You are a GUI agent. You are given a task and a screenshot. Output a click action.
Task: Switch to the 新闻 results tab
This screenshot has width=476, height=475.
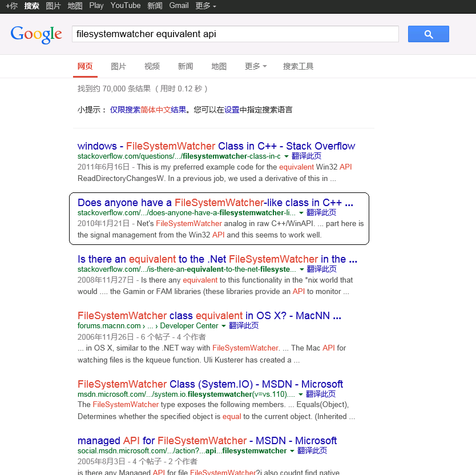click(x=185, y=66)
